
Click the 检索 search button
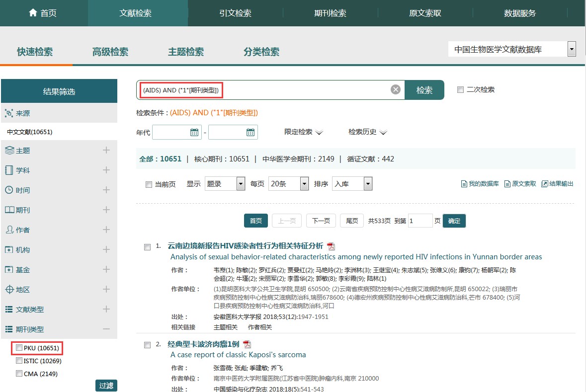pyautogui.click(x=424, y=90)
